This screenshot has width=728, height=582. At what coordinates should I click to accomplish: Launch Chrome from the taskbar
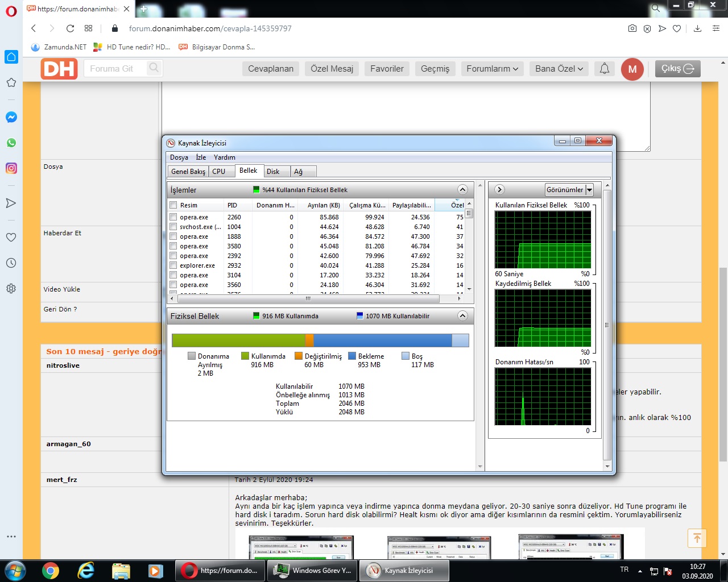(x=51, y=571)
